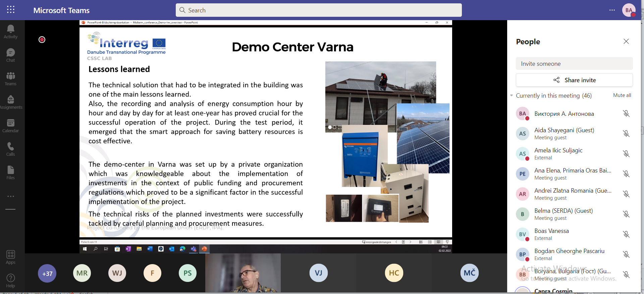Screen dimensions: 644x294
Task: Open PowerPoint icon in shared taskbar
Action: pyautogui.click(x=204, y=249)
